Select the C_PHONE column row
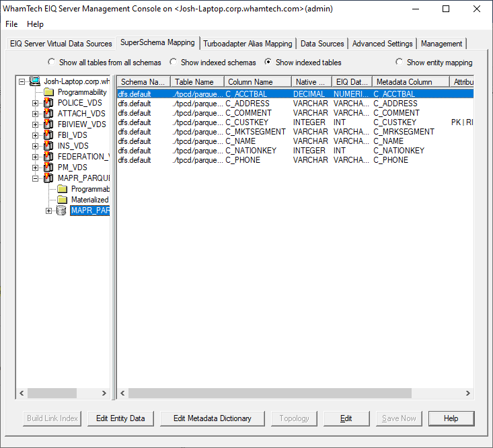493x448 pixels. click(x=295, y=160)
